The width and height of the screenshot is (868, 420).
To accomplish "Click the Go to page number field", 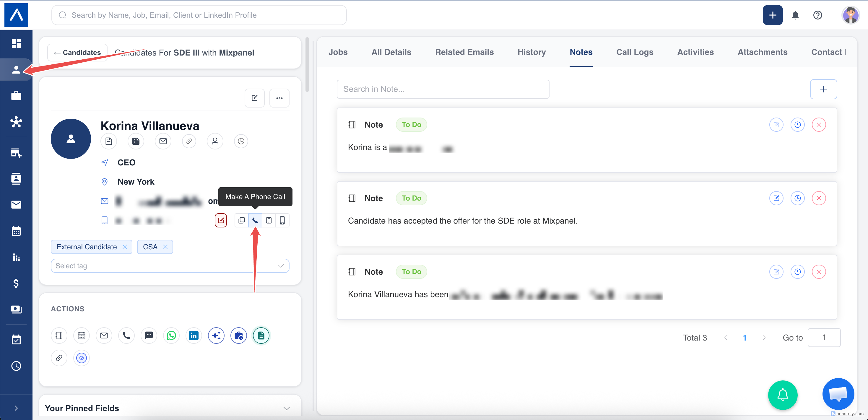I will (x=824, y=338).
